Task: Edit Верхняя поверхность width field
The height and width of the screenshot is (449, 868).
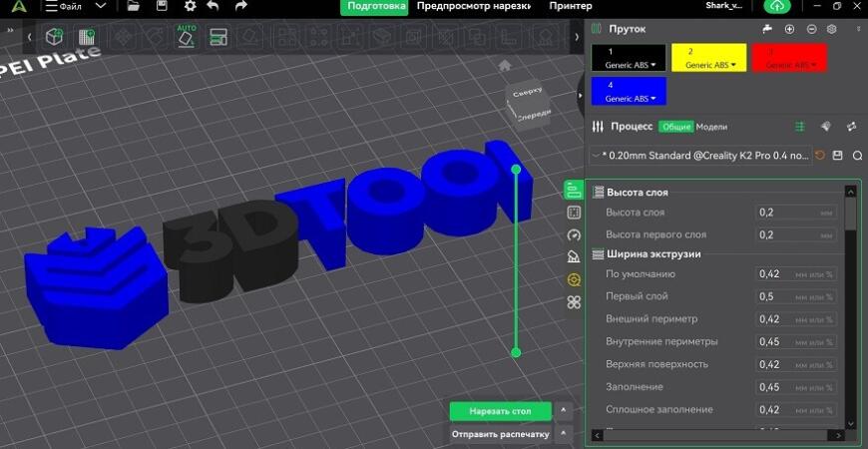Action: tap(796, 364)
